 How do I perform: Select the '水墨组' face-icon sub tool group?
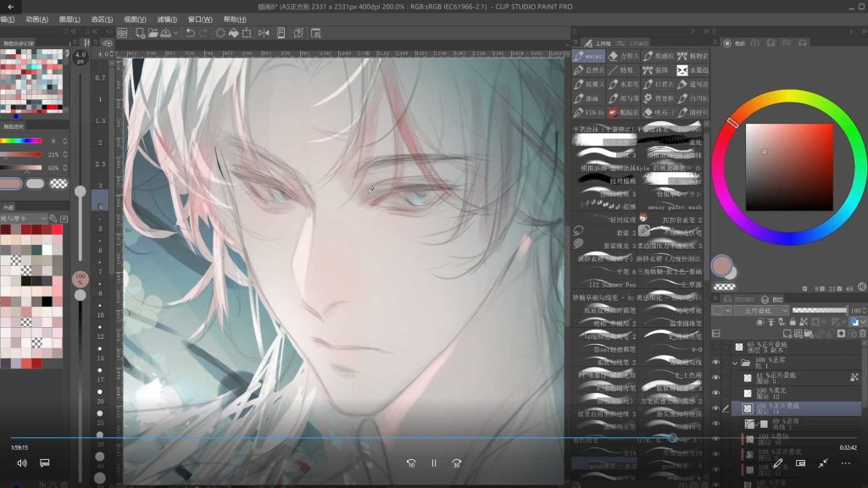[x=693, y=70]
